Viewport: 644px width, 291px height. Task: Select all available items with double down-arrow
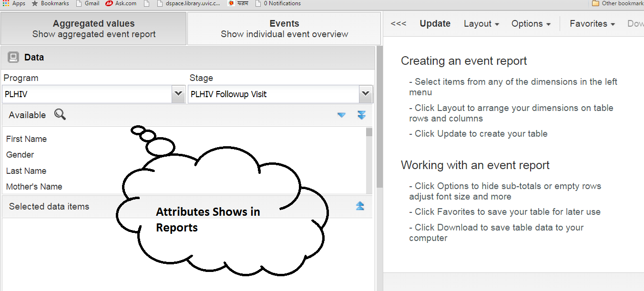click(x=361, y=115)
